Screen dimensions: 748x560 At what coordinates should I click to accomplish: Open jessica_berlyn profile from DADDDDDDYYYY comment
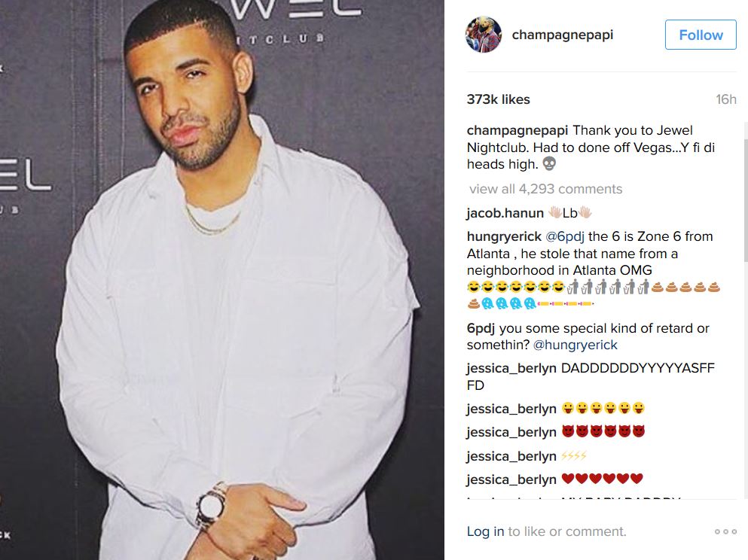pos(511,368)
